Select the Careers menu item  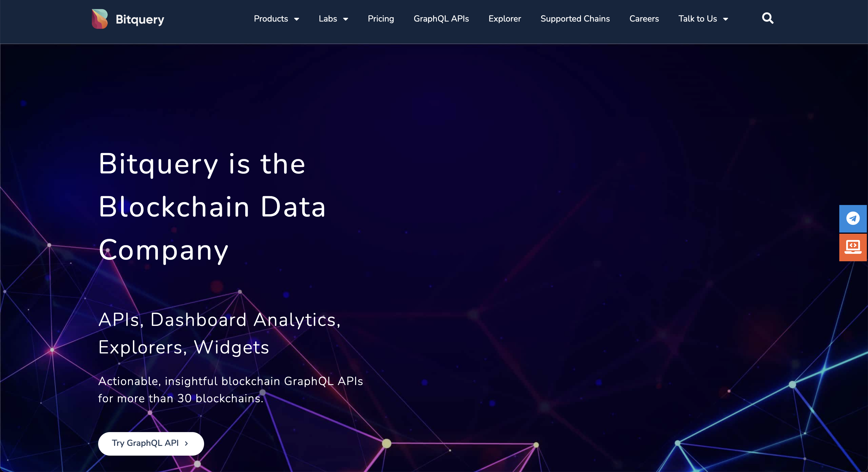[644, 19]
